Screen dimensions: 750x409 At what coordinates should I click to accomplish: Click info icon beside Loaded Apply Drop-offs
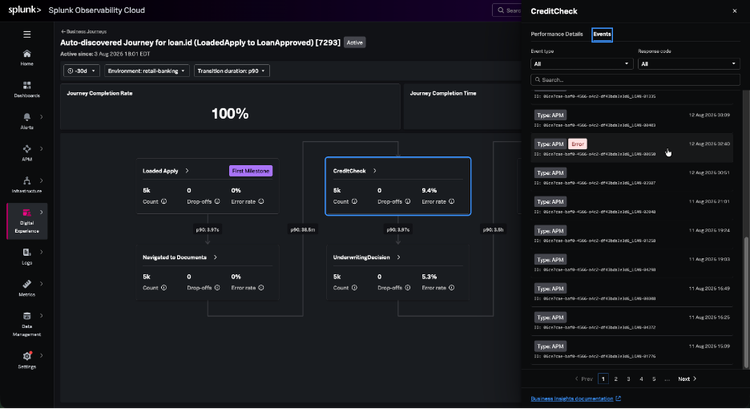(217, 201)
